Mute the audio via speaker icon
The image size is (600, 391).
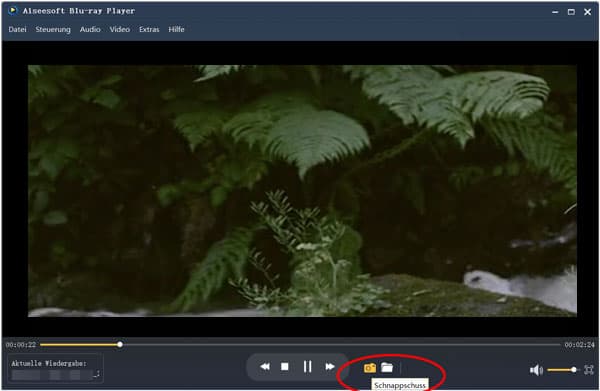point(536,370)
